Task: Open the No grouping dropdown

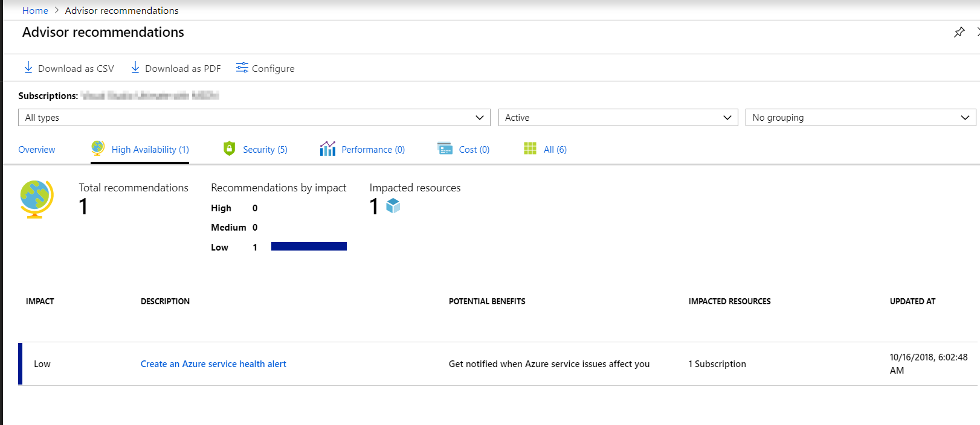Action: click(x=860, y=118)
